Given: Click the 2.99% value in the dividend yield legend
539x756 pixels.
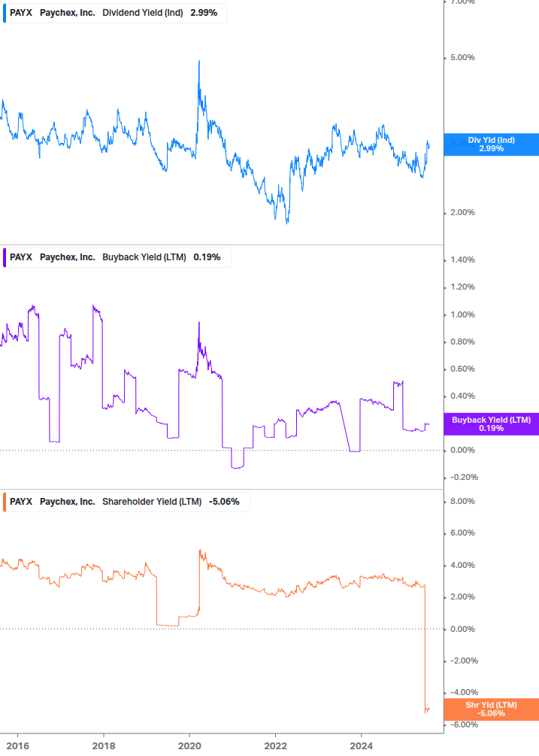Looking at the screenshot, I should (x=204, y=13).
